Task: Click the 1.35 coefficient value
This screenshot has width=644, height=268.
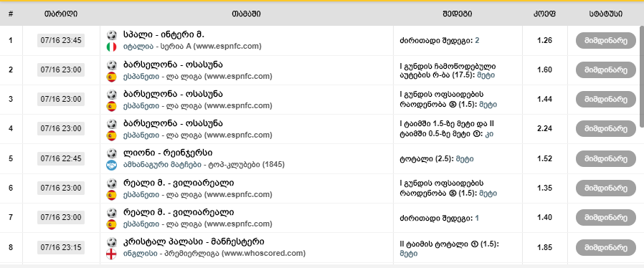Action: click(x=544, y=188)
